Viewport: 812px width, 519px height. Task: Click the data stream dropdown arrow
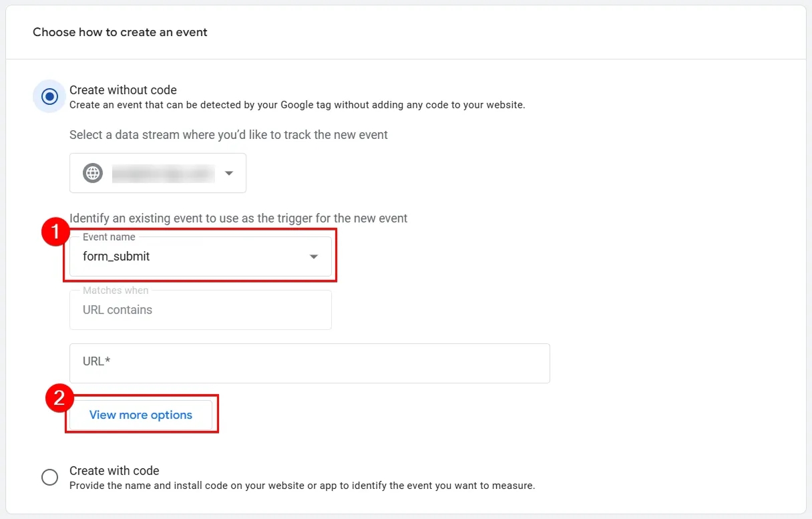click(x=229, y=173)
